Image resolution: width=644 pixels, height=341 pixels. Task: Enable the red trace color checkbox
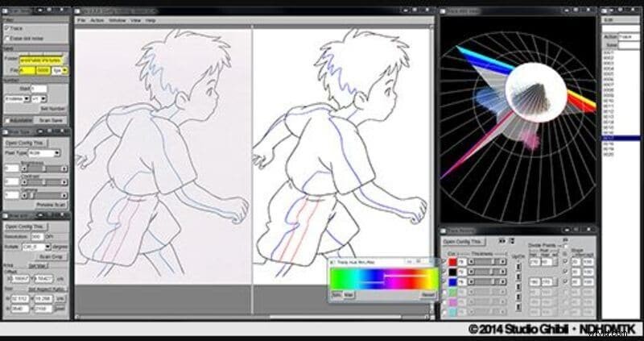444,262
